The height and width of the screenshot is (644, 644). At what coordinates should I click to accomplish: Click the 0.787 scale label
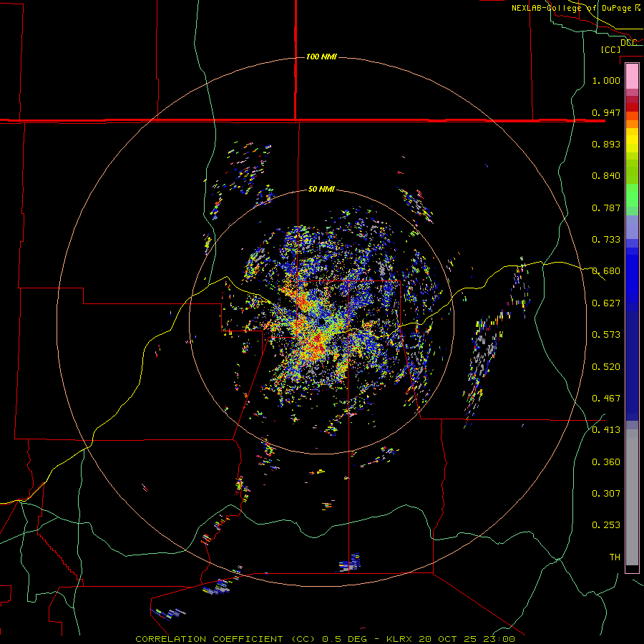tap(606, 208)
